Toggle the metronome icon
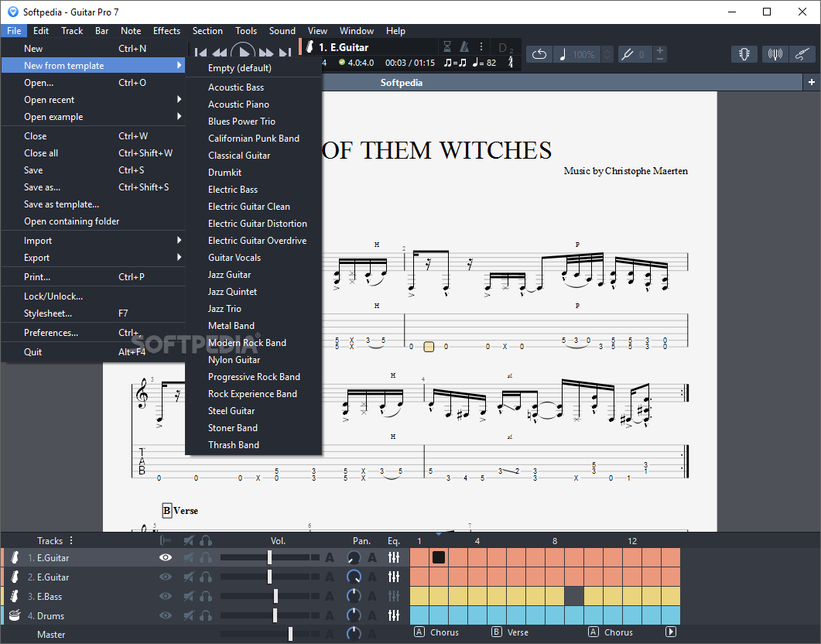The width and height of the screenshot is (821, 644). pyautogui.click(x=464, y=46)
